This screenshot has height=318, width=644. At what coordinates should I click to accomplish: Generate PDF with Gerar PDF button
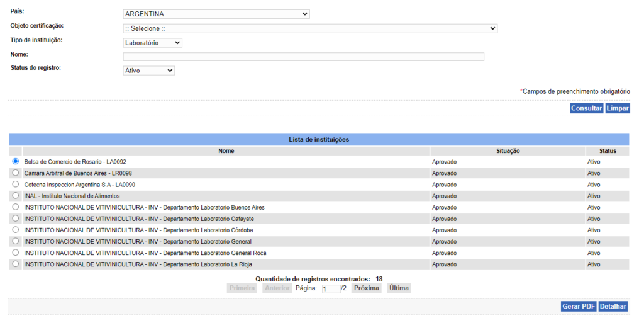(x=579, y=307)
